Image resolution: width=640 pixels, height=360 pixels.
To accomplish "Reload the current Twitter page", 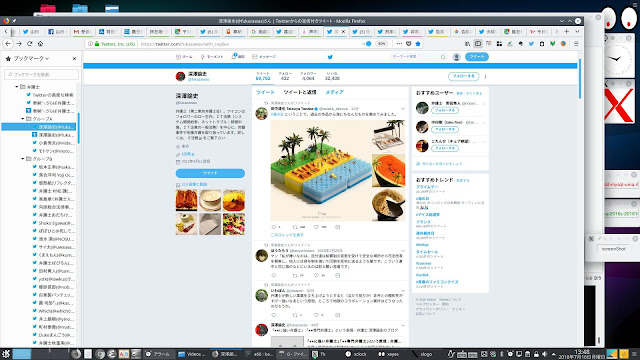I will click(29, 44).
